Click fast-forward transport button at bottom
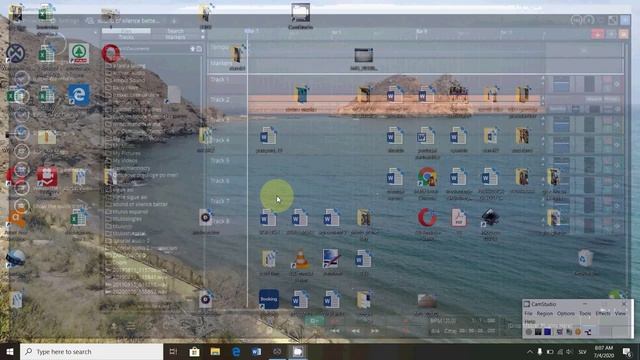 coord(375,331)
